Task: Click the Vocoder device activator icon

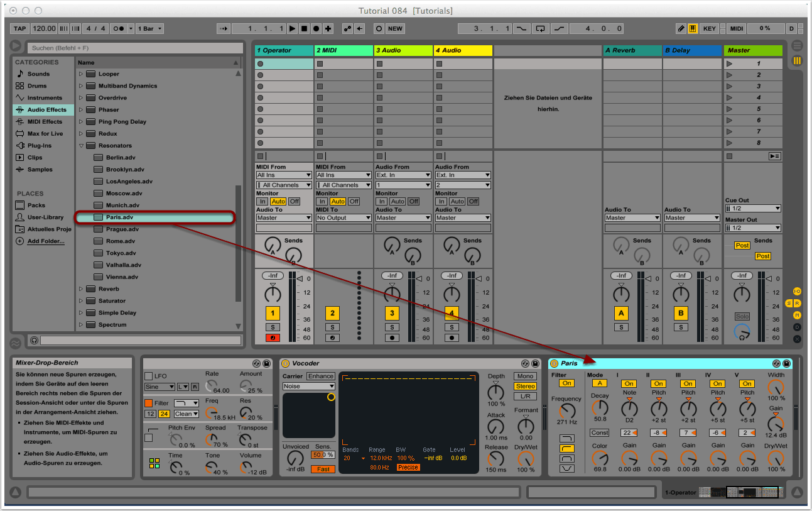Action: 286,363
